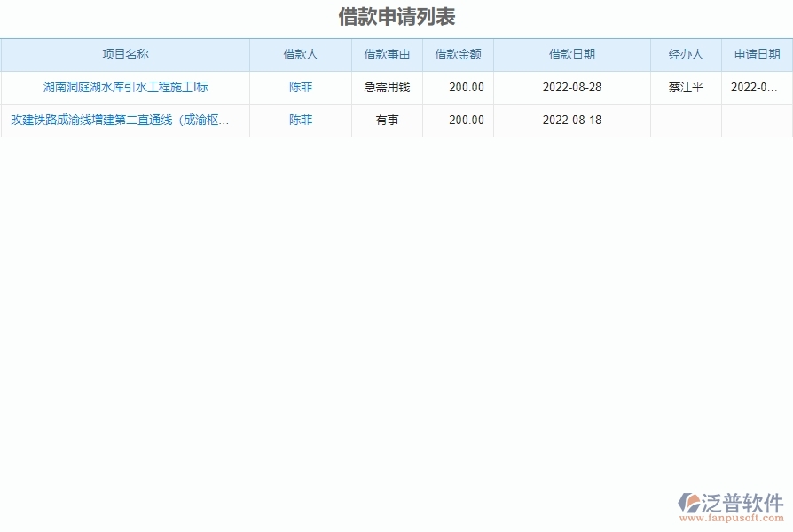Click handler name 蔡江平 in first row
793x532 pixels.
687,87
